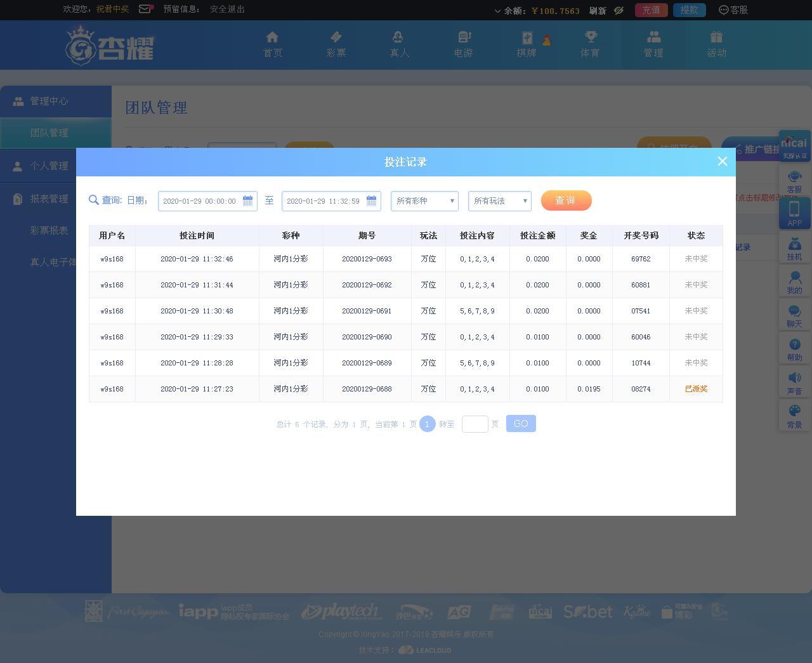Close the 投注记录 dialog
The image size is (812, 663).
[x=722, y=161]
